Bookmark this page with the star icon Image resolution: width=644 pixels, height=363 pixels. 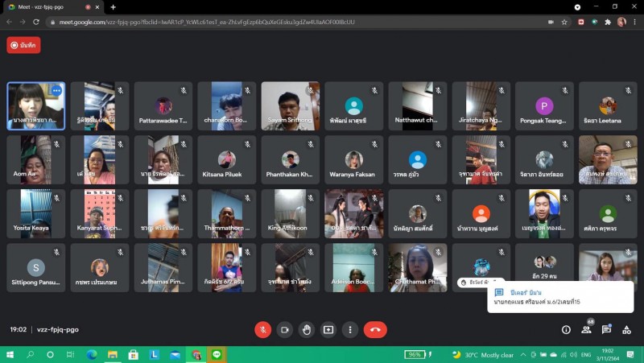point(563,22)
